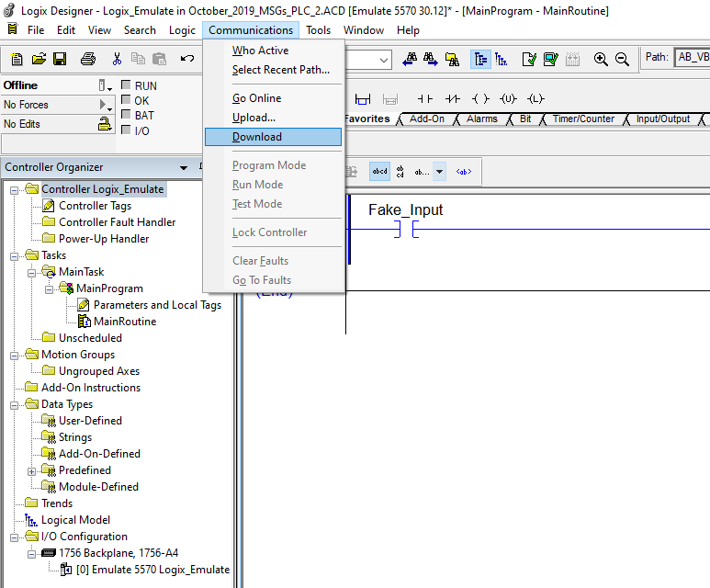Image resolution: width=710 pixels, height=588 pixels.
Task: Click Verify Controller checkmark icon
Action: (550, 60)
